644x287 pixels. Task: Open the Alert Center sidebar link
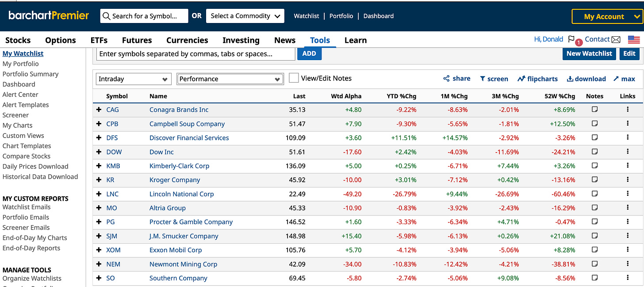pos(20,95)
